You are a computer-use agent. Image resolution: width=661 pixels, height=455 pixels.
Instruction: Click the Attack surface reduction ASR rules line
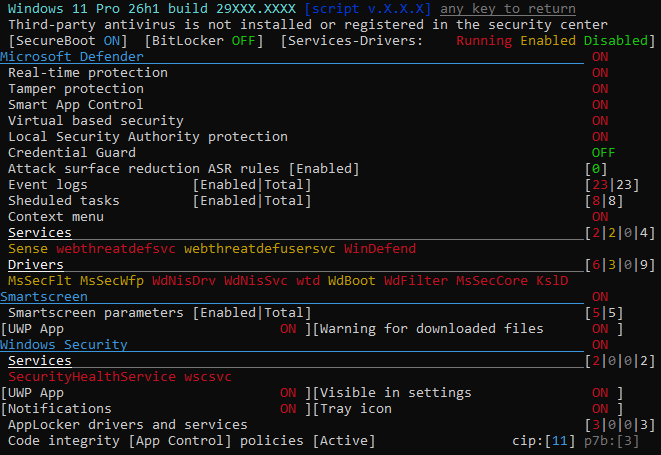[183, 169]
